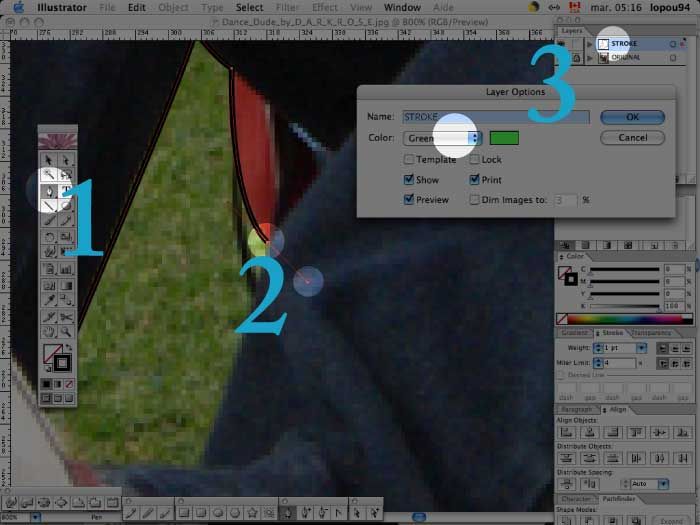Viewport: 700px width, 525px height.
Task: Select Delete Anchor Point tool in bottom toolbar
Action: [x=322, y=512]
